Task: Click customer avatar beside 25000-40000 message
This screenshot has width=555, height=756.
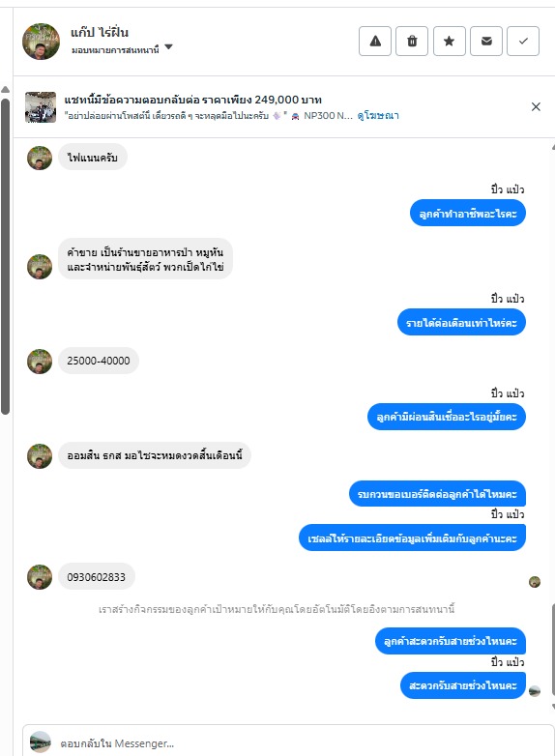Action: (x=40, y=362)
